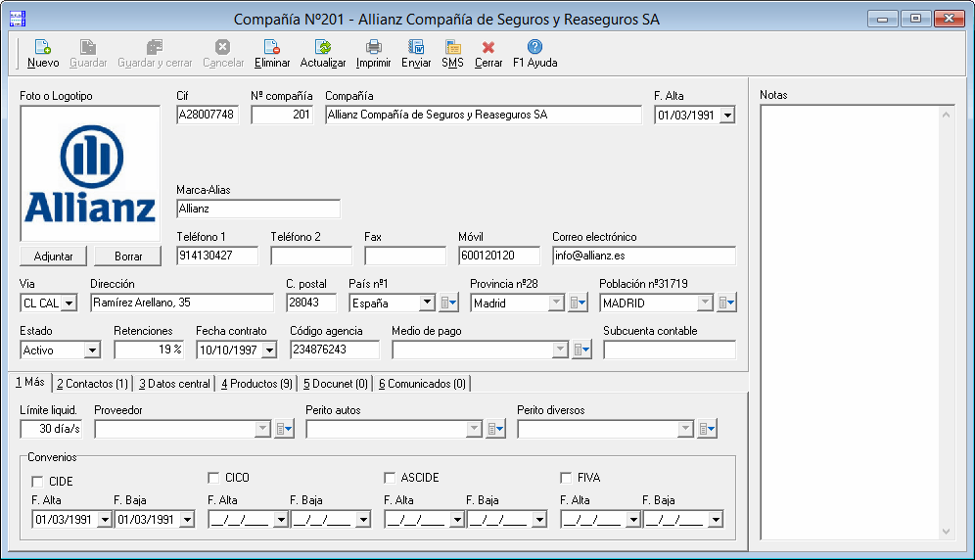Enable the ASCIDE convenio checkbox
975x560 pixels.
[390, 478]
